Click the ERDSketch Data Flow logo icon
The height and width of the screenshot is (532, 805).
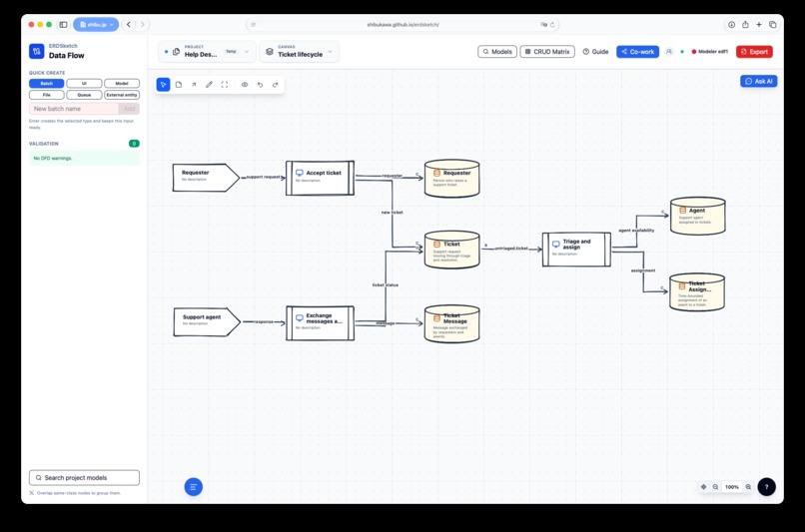36,51
